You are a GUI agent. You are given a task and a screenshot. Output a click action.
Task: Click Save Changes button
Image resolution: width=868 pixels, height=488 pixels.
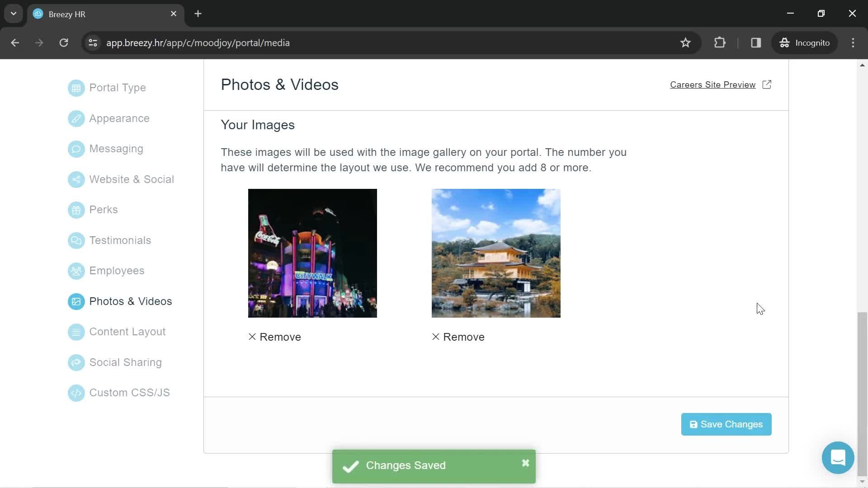[x=726, y=424]
